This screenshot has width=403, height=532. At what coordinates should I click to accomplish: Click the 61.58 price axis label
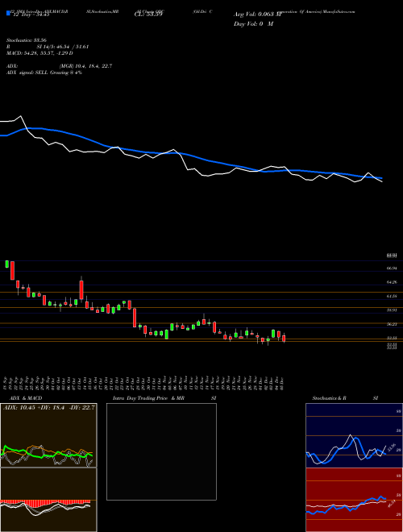coord(392,296)
